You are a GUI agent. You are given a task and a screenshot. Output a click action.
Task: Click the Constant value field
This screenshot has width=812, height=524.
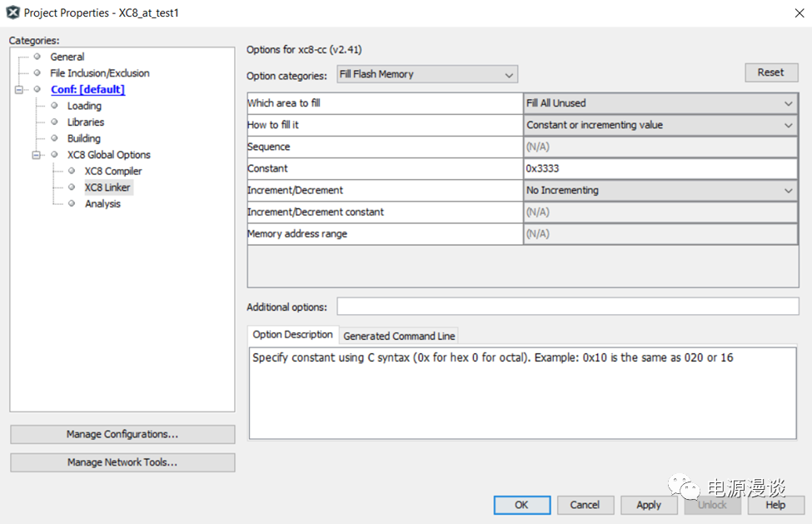point(660,168)
